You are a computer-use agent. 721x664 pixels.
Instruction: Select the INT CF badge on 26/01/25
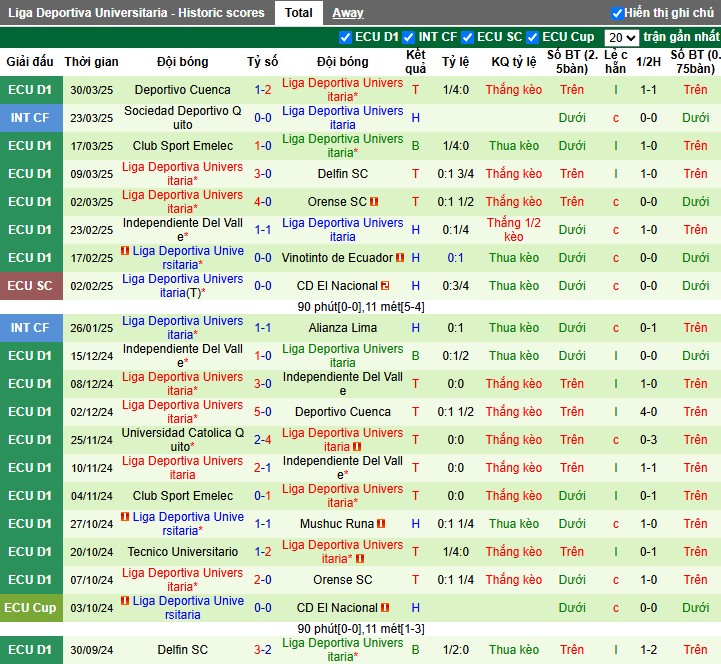(30, 328)
